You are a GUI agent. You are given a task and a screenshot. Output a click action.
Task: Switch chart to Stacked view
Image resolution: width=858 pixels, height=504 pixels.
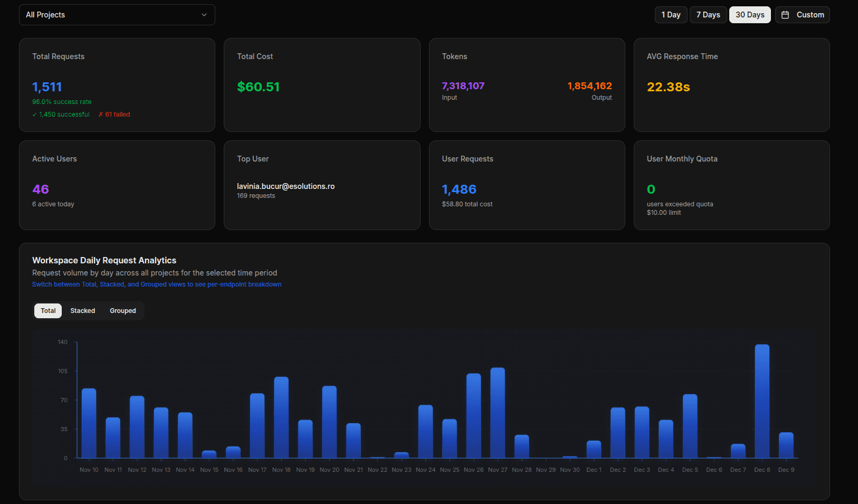coord(83,311)
